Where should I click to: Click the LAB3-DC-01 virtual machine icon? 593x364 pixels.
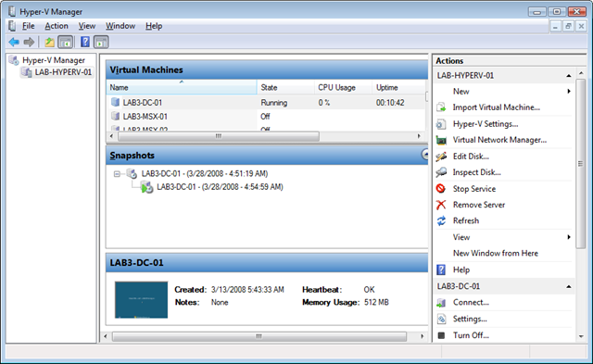point(115,102)
